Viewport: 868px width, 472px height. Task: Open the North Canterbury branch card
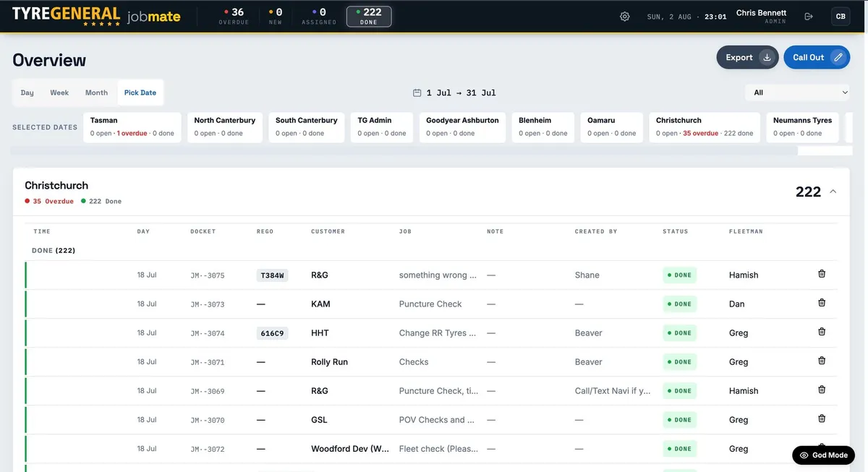click(x=225, y=126)
